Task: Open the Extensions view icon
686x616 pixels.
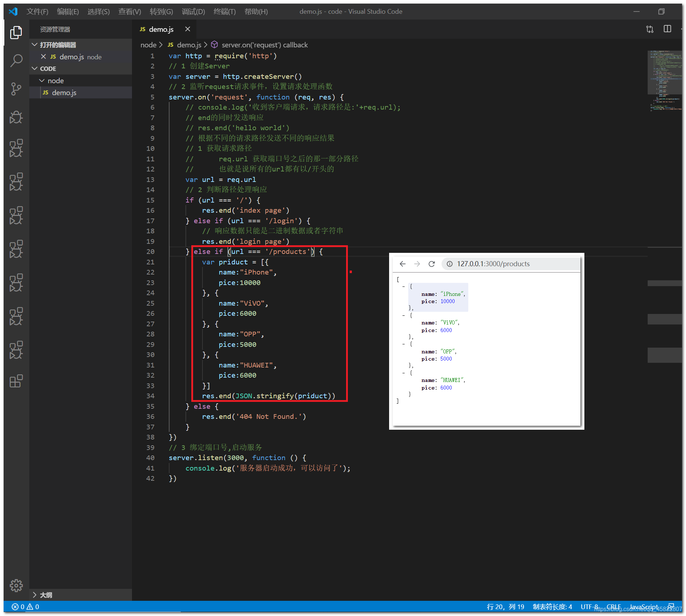Action: click(x=16, y=381)
